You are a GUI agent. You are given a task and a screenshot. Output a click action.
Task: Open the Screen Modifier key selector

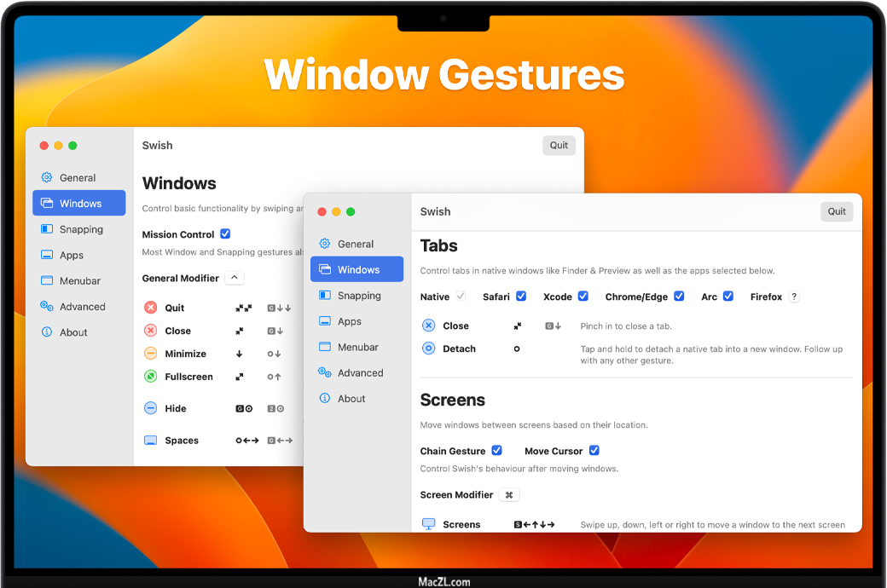click(x=509, y=495)
